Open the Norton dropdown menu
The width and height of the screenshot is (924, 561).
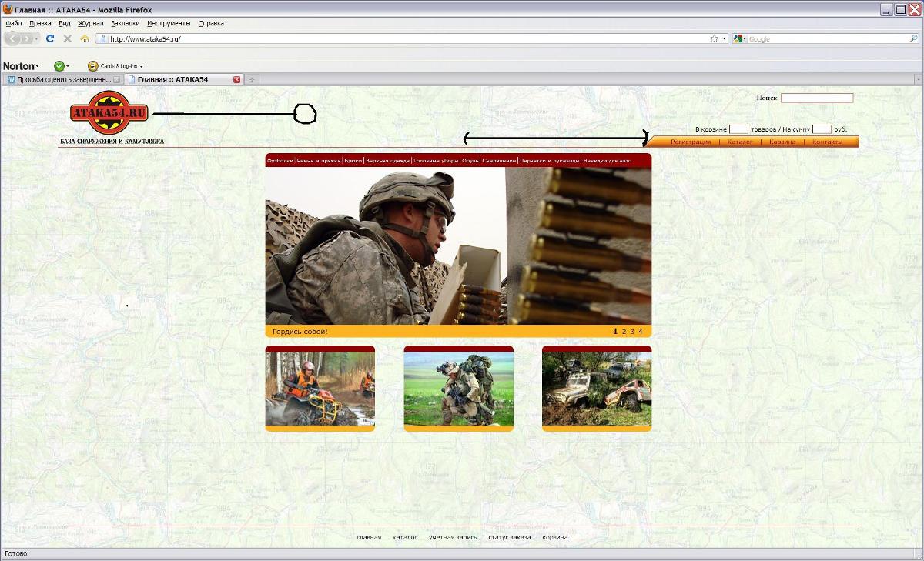(x=21, y=66)
